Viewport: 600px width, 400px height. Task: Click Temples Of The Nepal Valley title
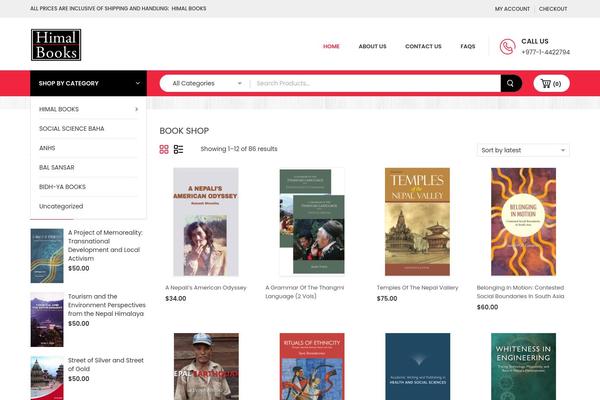tap(417, 288)
